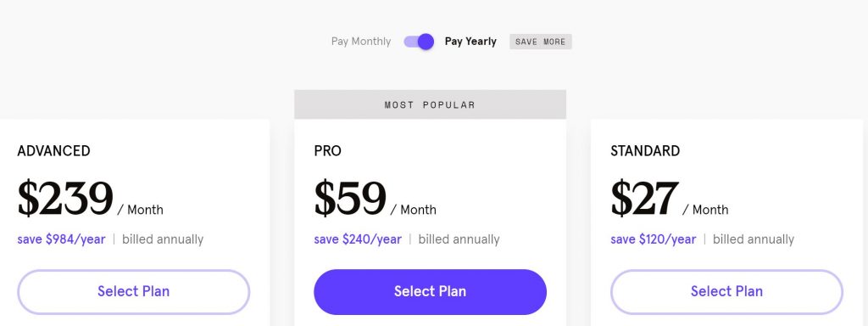
Task: Click the SAVE MORE badge
Action: [x=540, y=42]
